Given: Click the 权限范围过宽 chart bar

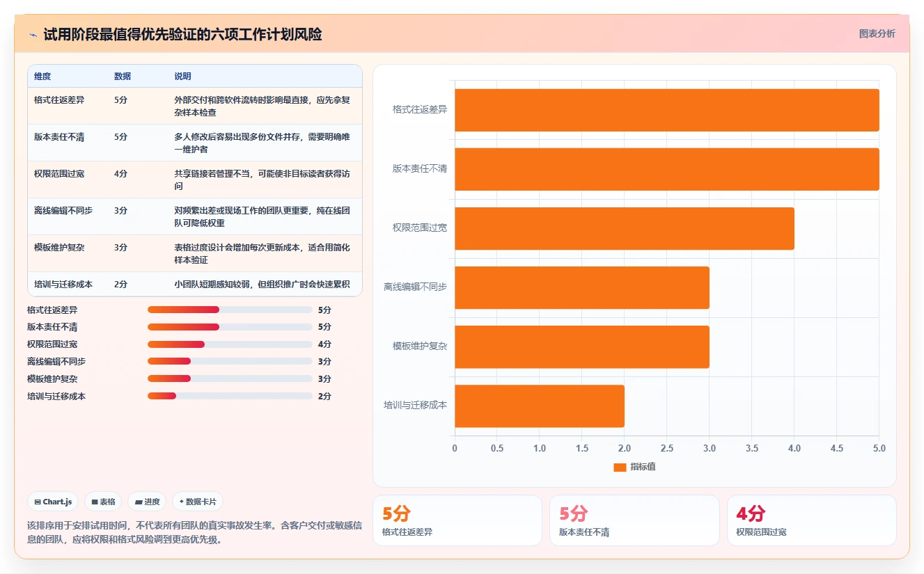Looking at the screenshot, I should click(x=625, y=228).
